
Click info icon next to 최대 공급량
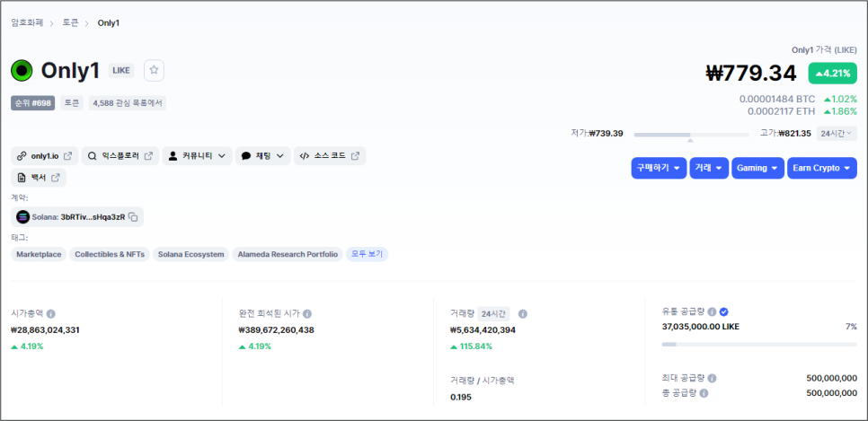712,379
